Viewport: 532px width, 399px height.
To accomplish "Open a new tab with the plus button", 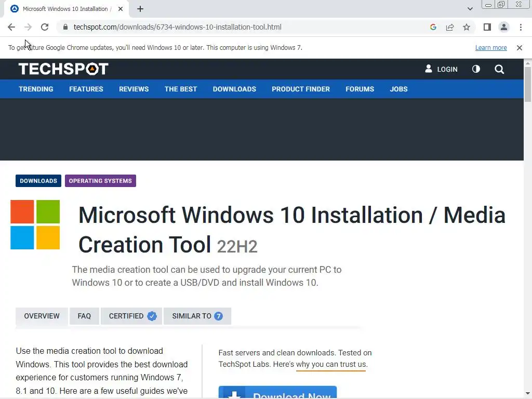I will (x=140, y=9).
